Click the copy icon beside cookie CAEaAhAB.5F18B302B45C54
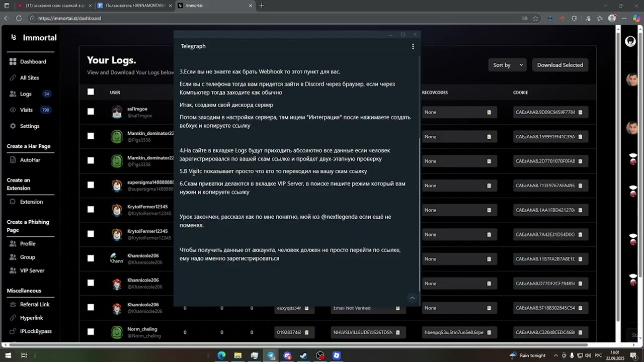This screenshot has height=362, width=644. 580,308
